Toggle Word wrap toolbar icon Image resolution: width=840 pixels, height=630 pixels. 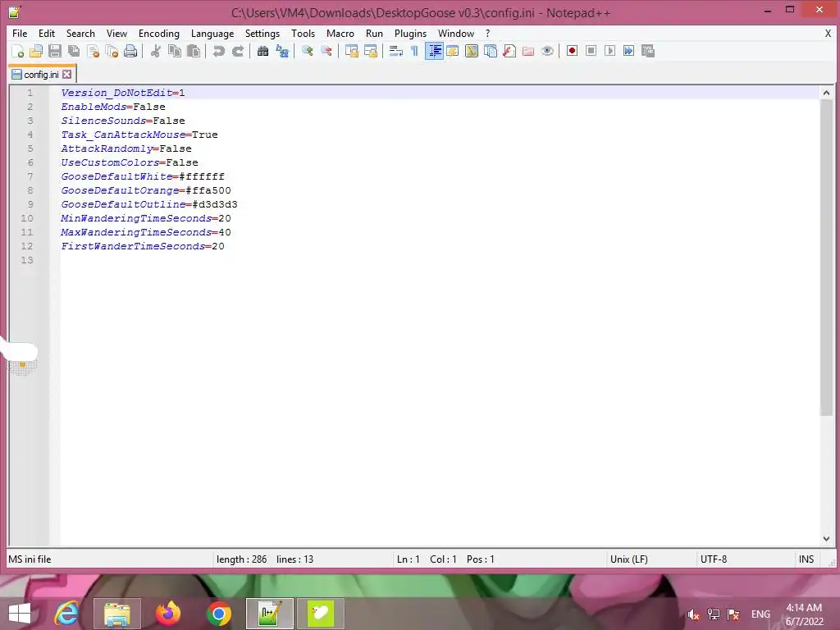click(x=396, y=51)
